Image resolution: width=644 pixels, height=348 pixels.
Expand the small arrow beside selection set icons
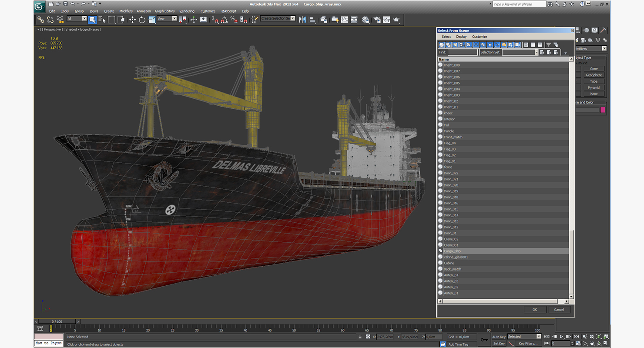click(566, 53)
